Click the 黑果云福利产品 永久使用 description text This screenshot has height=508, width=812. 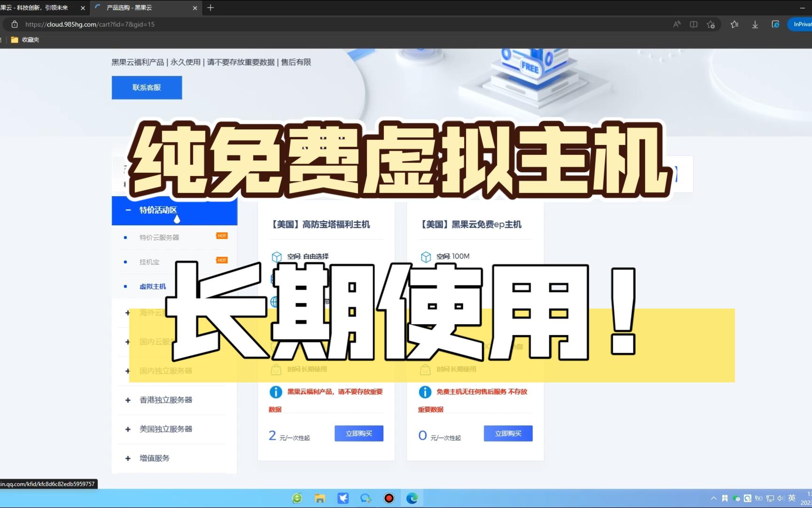point(211,62)
